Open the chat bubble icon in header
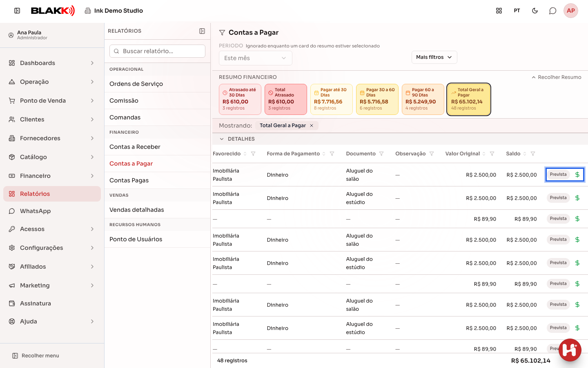 (552, 11)
